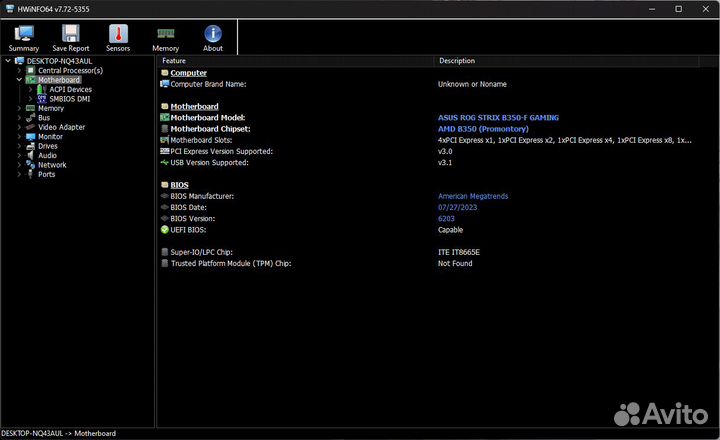This screenshot has height=440, width=720.
Task: Click the Save Report floppy icon
Action: (71, 37)
